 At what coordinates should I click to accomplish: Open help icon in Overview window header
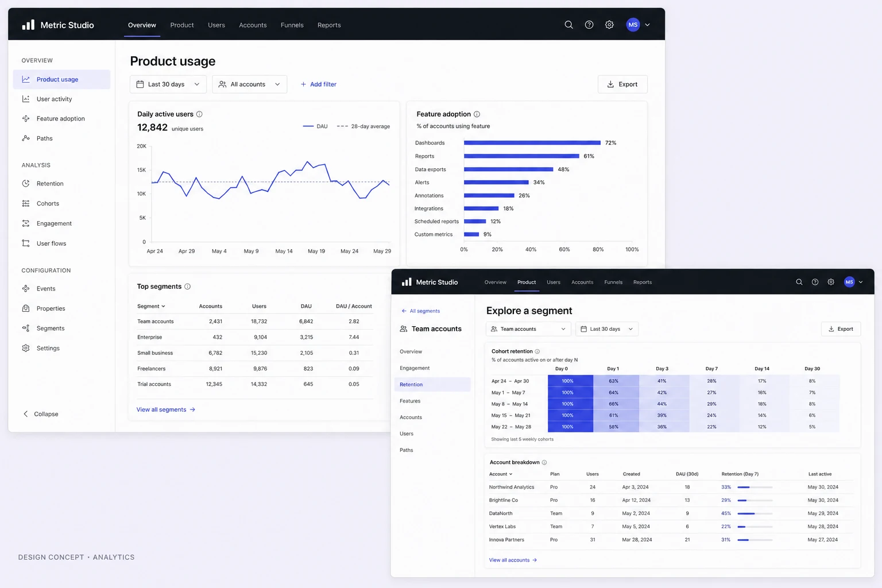coord(589,25)
